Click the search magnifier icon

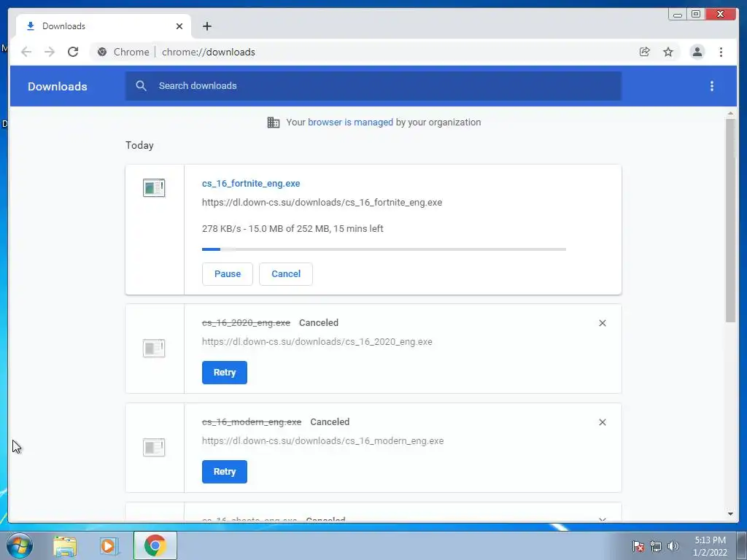click(x=141, y=86)
